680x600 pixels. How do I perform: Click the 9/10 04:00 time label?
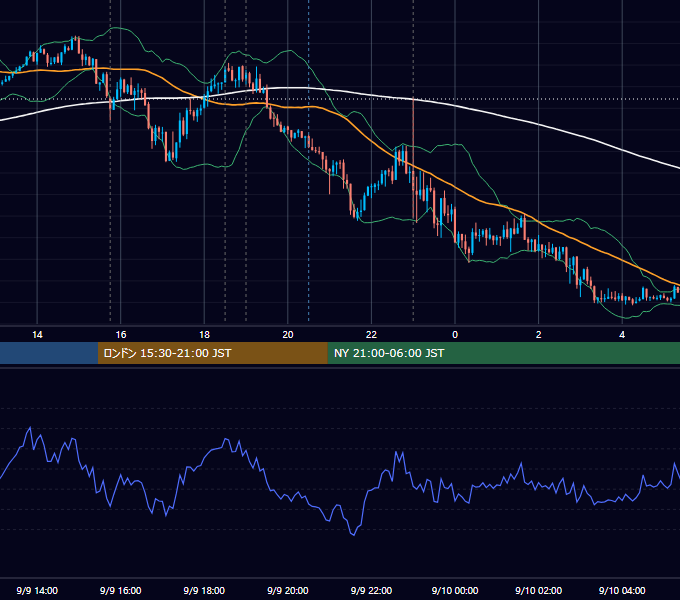coord(622,590)
